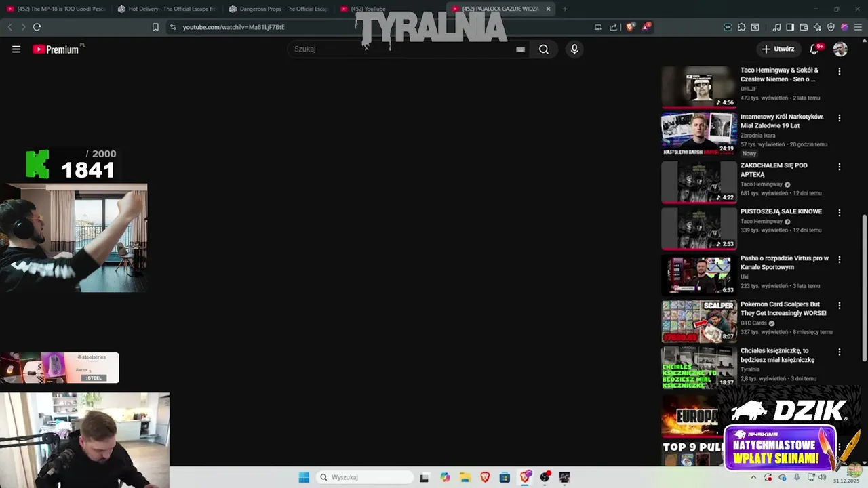Open options for the Taco Hemingway & Sokół video
Screen dimensions: 868x488
click(x=840, y=71)
